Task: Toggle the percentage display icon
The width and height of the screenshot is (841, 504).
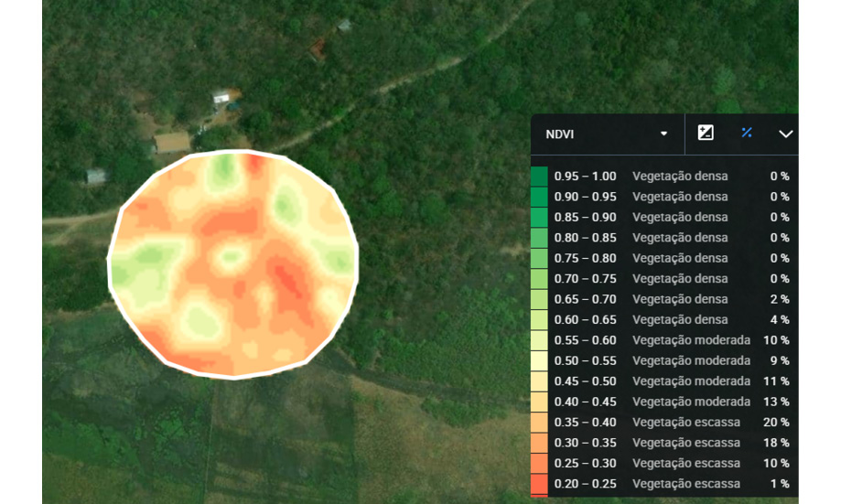Action: point(747,134)
